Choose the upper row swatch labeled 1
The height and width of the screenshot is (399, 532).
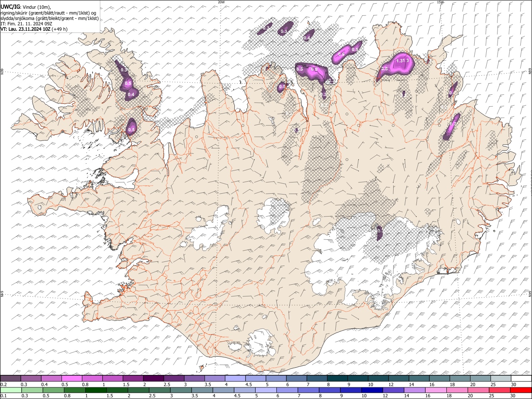click(113, 379)
